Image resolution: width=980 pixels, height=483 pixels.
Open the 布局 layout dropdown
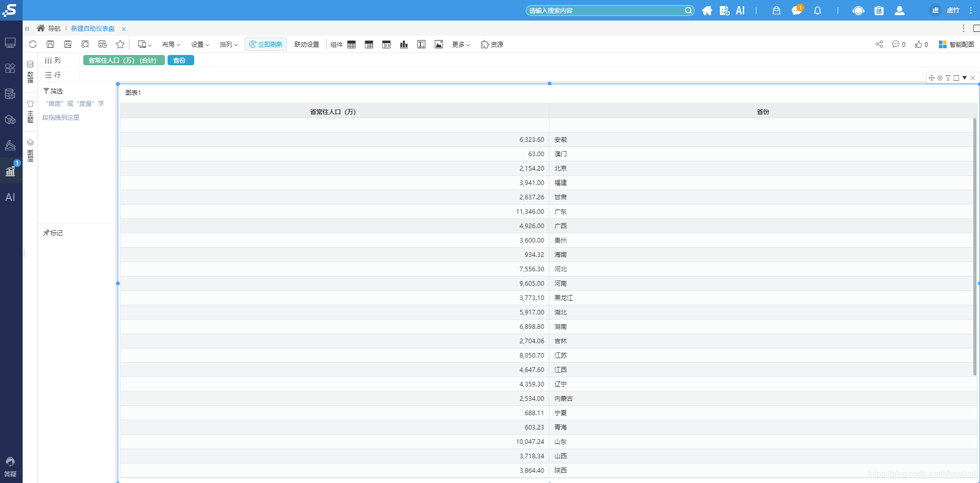[x=171, y=45]
